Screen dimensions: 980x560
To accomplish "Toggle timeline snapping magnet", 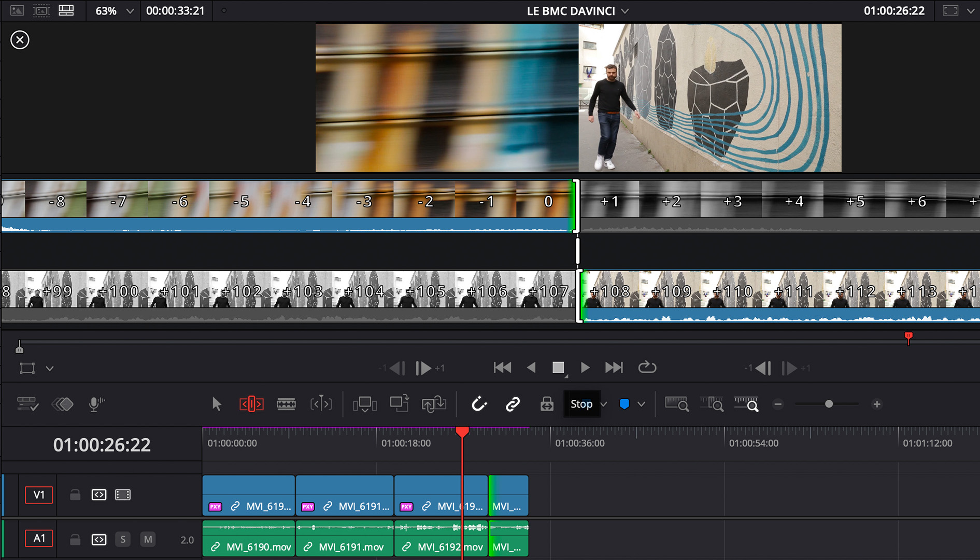I will [x=479, y=404].
